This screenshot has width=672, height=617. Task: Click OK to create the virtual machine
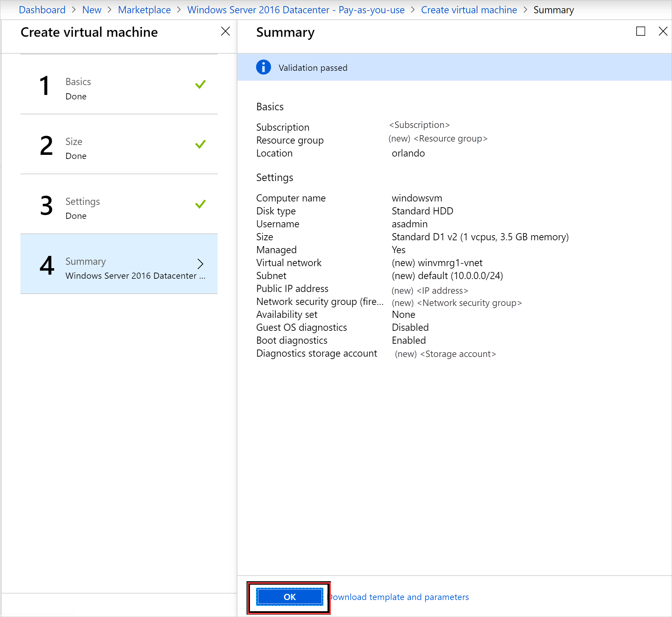[289, 597]
